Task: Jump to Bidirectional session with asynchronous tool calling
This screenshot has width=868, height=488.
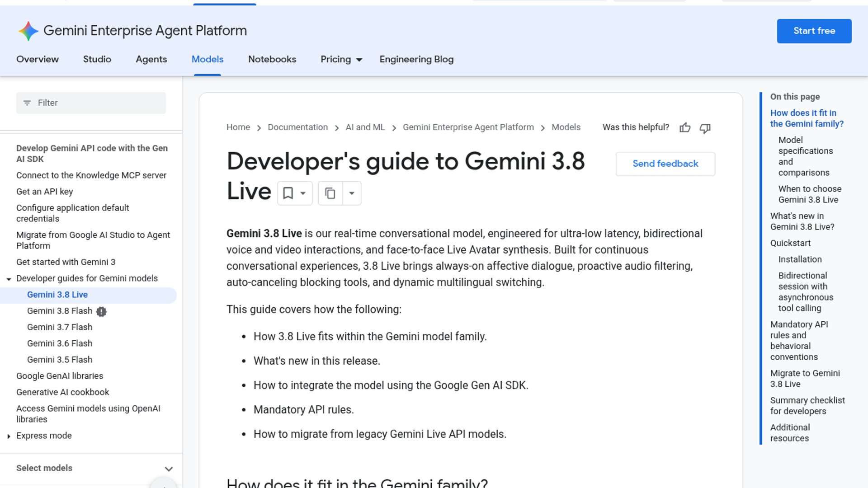Action: [806, 292]
